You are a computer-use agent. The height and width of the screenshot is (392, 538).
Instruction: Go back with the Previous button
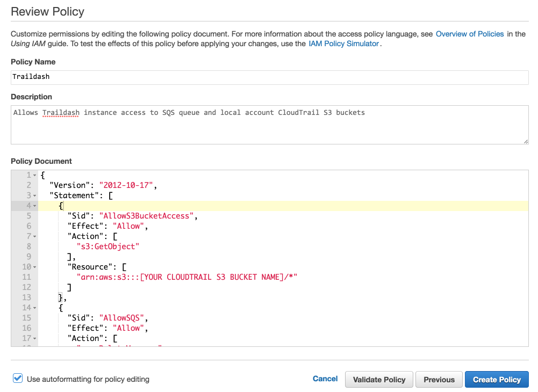coord(439,379)
